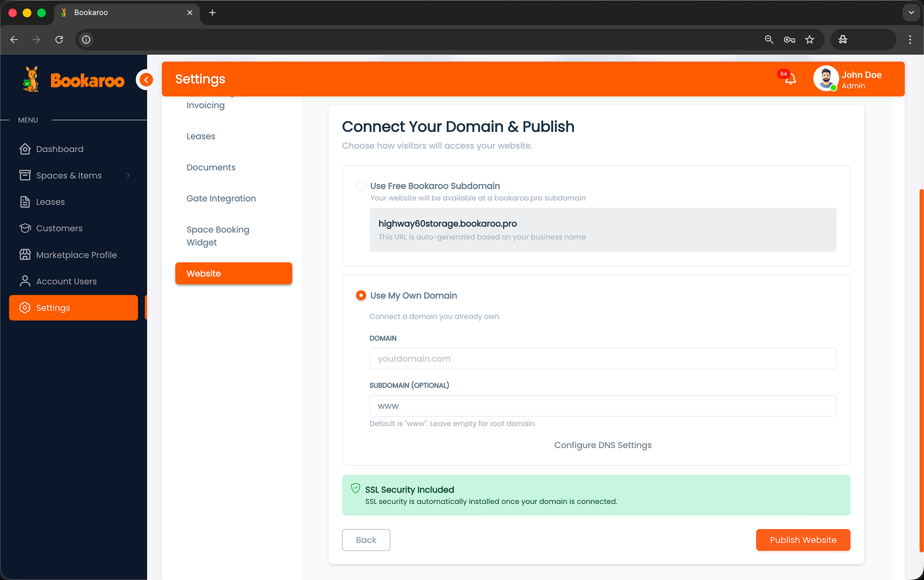
Task: Open the Dashboard from the sidebar icon
Action: [x=25, y=149]
